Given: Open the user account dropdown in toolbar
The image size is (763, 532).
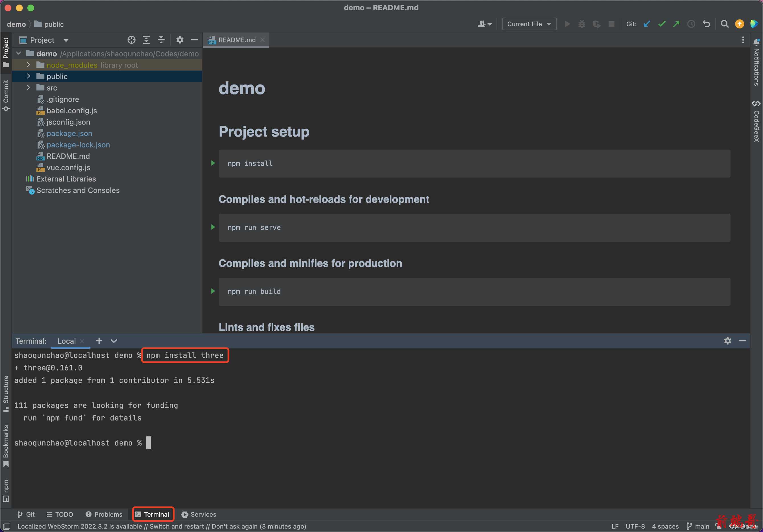Looking at the screenshot, I should point(485,24).
